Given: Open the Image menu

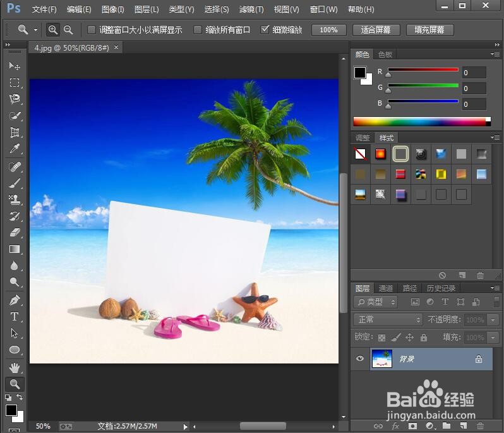Looking at the screenshot, I should click(113, 9).
